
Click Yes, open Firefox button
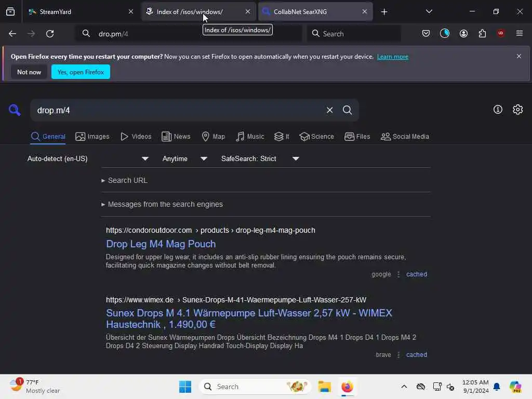[81, 72]
